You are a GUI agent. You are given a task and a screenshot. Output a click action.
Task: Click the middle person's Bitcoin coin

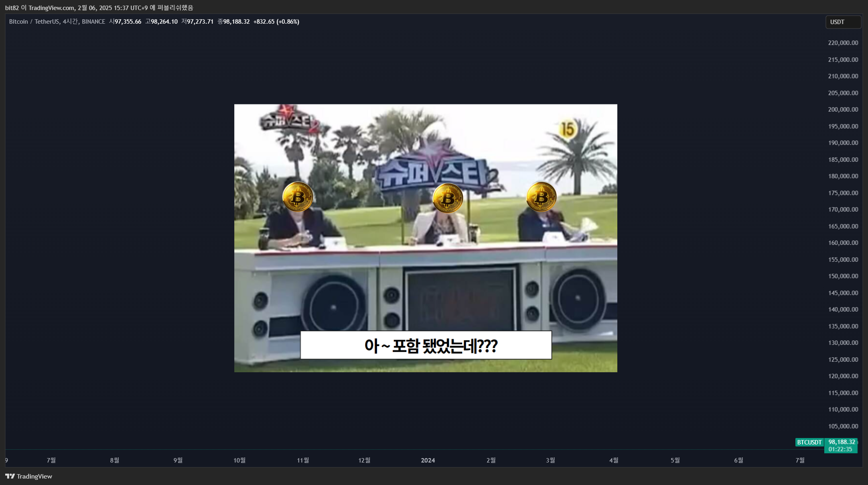[x=448, y=198]
